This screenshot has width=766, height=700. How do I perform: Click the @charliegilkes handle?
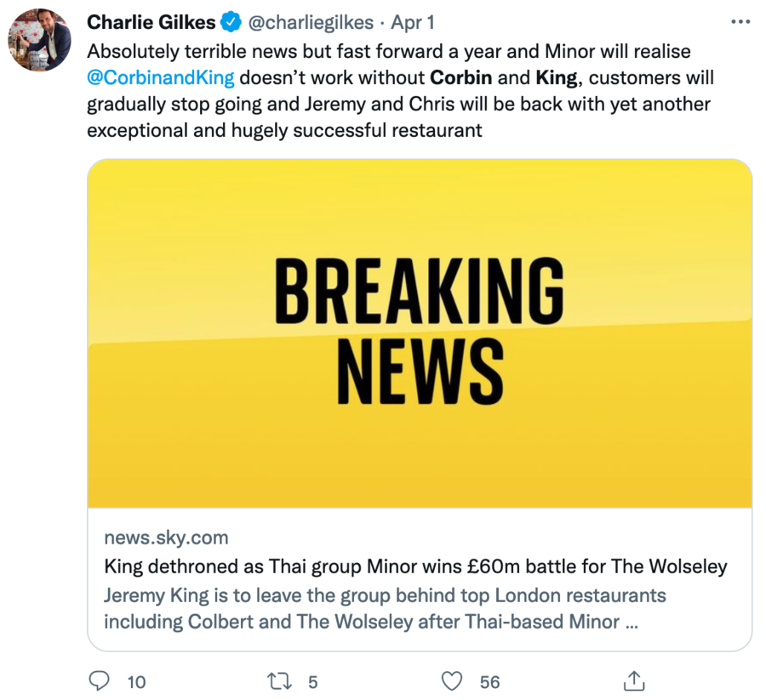click(x=310, y=21)
